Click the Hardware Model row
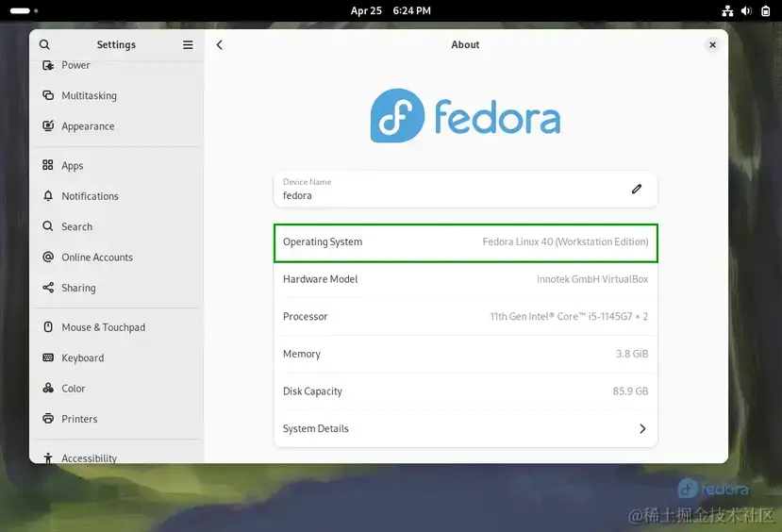The height and width of the screenshot is (532, 782). coord(465,279)
